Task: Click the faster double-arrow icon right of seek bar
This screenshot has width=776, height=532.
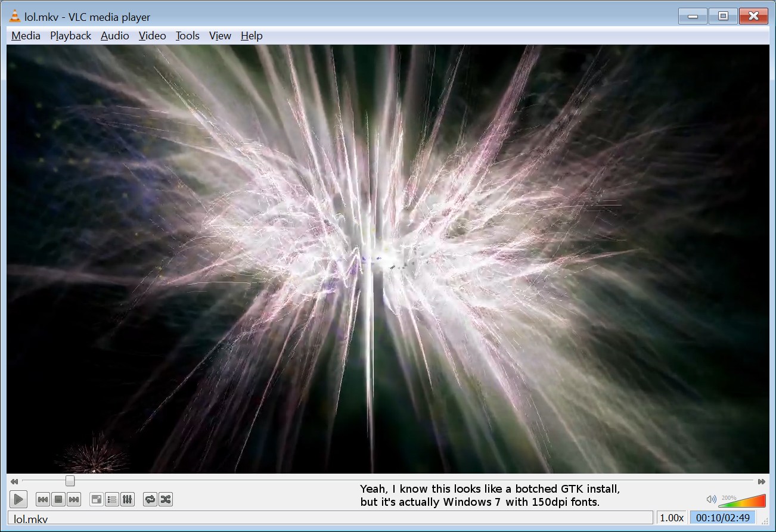Action: [762, 481]
